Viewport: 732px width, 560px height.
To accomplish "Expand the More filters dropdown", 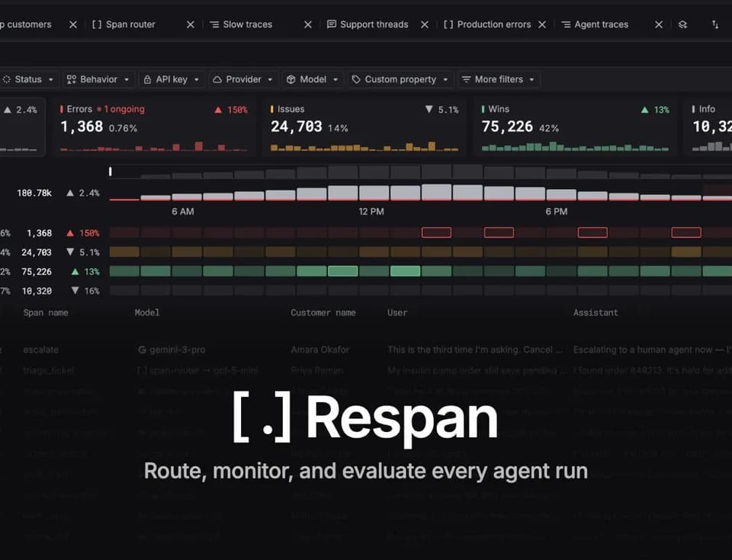I will 499,79.
